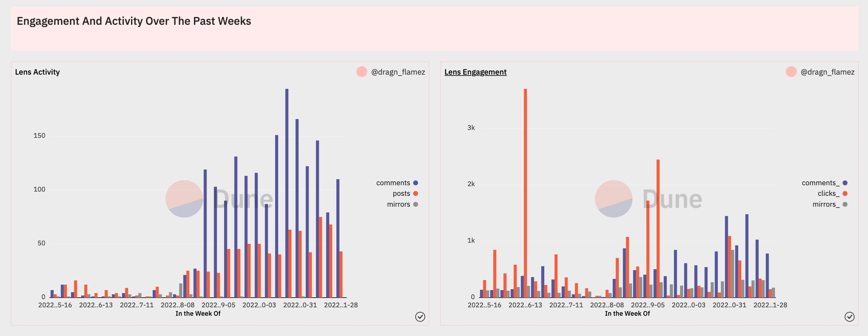Toggle the mirrors_ series in Lens Engagement legend
This screenshot has width=868, height=336.
pyautogui.click(x=830, y=204)
